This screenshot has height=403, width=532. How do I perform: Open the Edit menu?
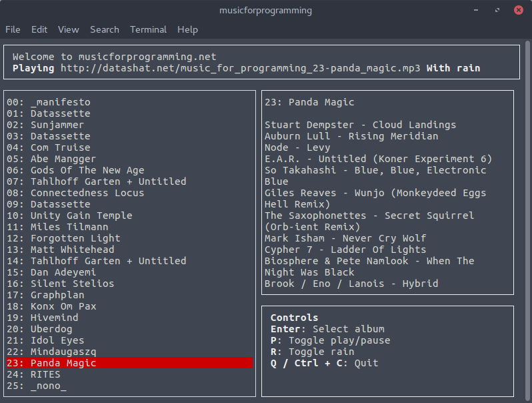[39, 29]
